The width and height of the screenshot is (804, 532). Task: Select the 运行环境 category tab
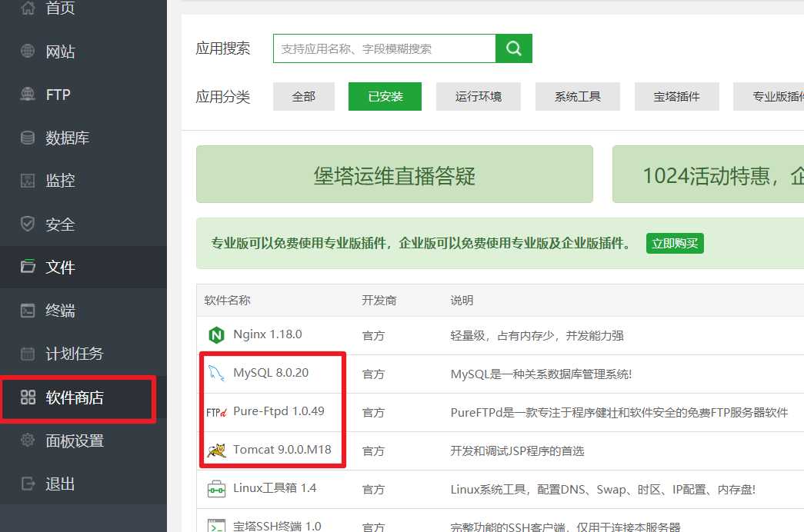coord(479,96)
